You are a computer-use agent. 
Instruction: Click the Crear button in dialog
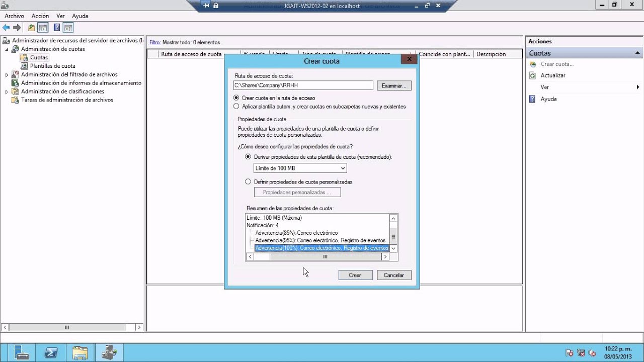coord(355,275)
